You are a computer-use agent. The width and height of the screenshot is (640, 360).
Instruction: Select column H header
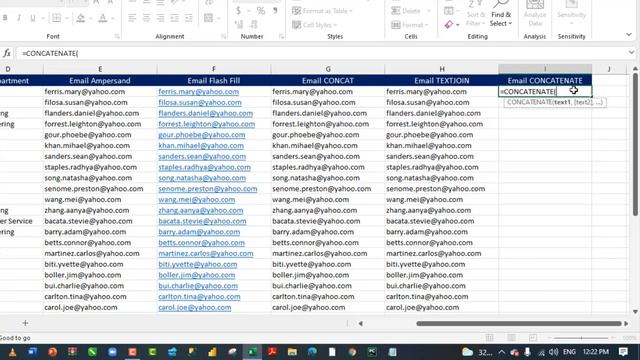click(442, 69)
